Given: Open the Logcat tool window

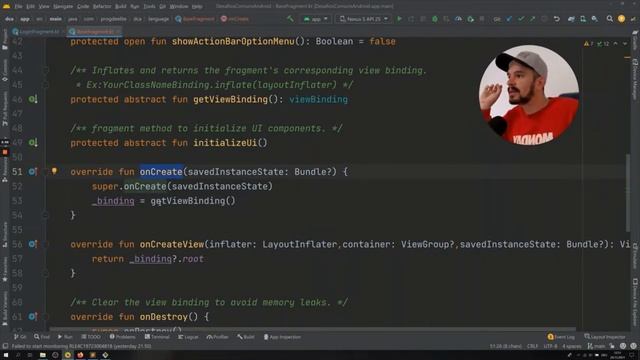Looking at the screenshot, I should pos(188,337).
